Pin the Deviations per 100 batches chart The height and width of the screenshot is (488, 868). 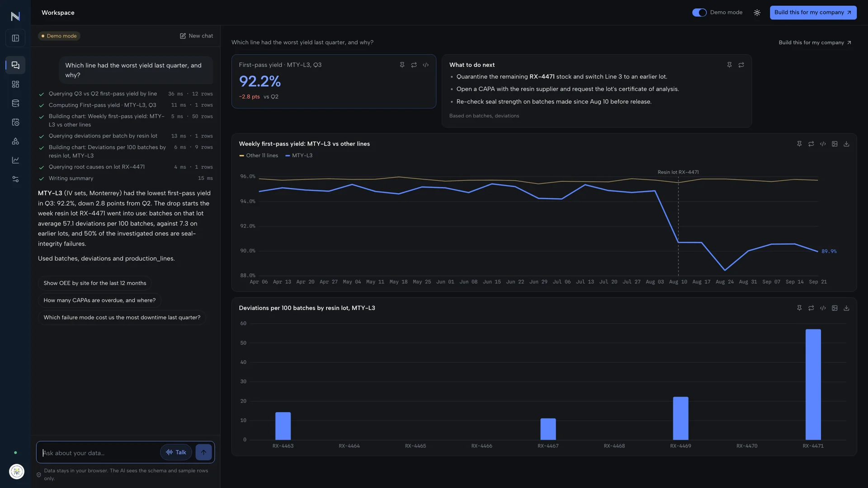[x=799, y=308]
